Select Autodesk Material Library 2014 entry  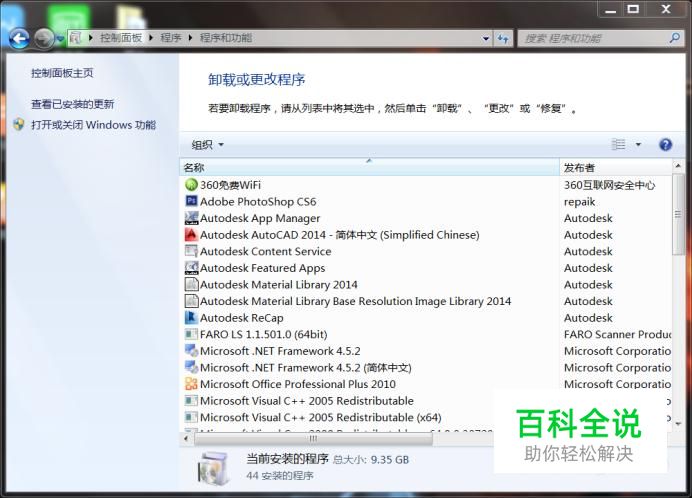278,285
